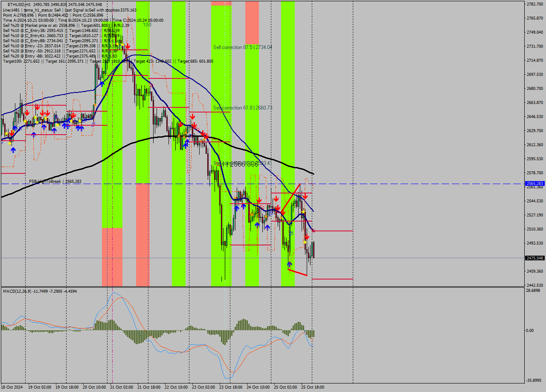Click '20 Oct 10:00' on time axis

coord(94,387)
